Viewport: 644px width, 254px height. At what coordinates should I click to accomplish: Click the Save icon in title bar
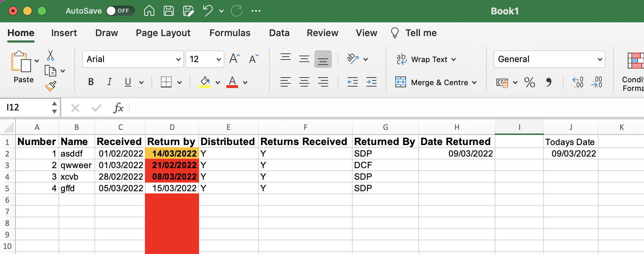pyautogui.click(x=169, y=11)
